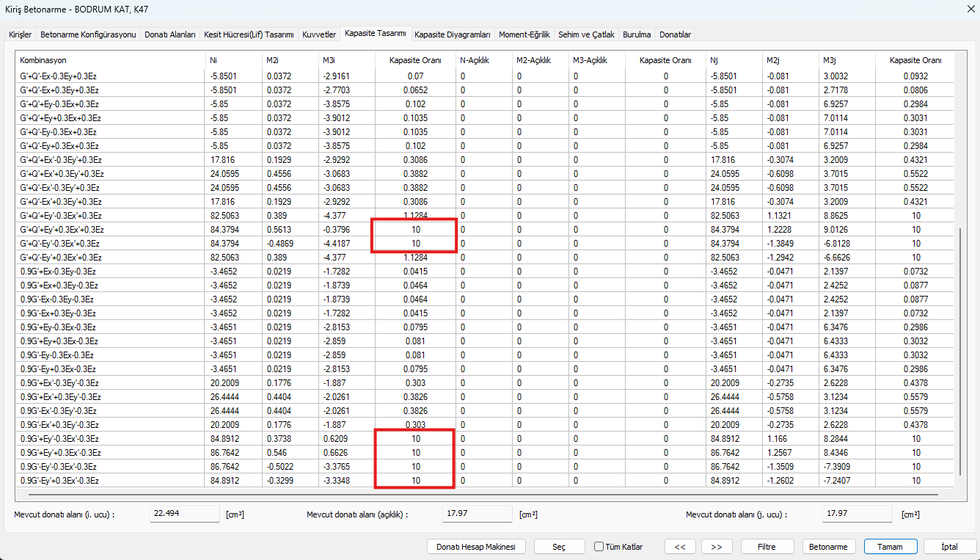Screen dimensions: 980x560
Task: Go to next beam with >> button
Action: point(717,547)
